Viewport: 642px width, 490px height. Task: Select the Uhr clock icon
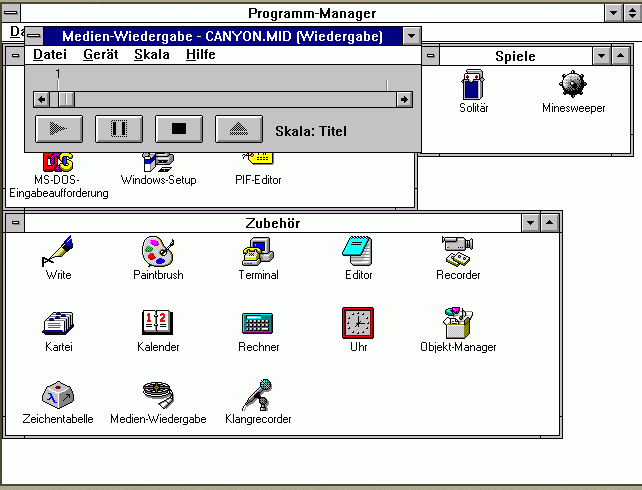358,323
